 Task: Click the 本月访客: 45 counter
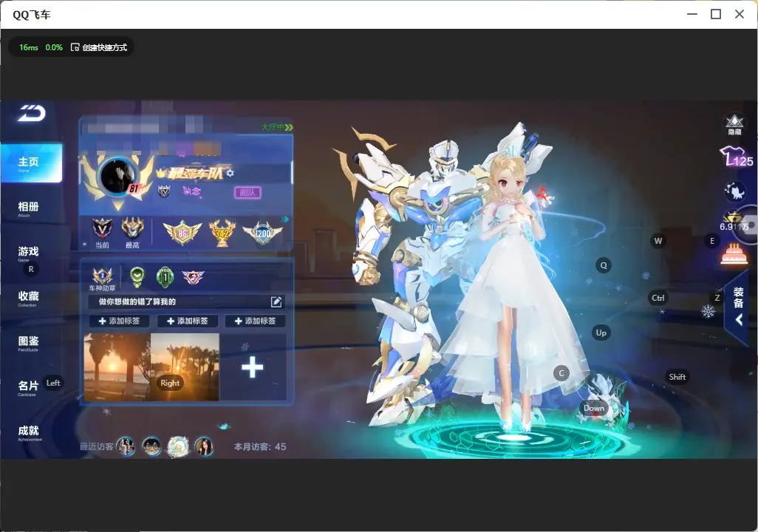pos(260,447)
